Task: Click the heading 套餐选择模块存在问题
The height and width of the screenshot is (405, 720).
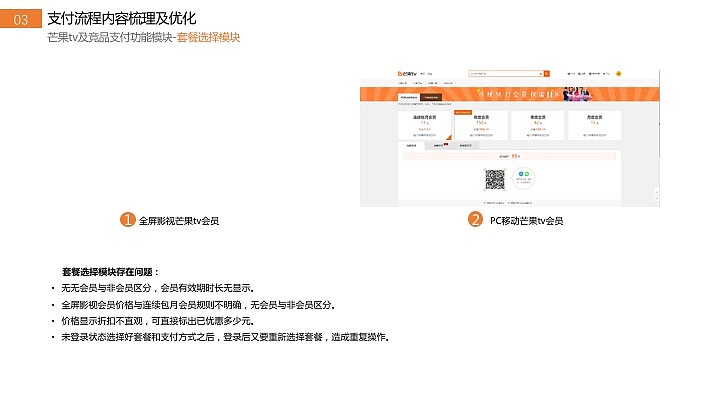Action: [110, 272]
